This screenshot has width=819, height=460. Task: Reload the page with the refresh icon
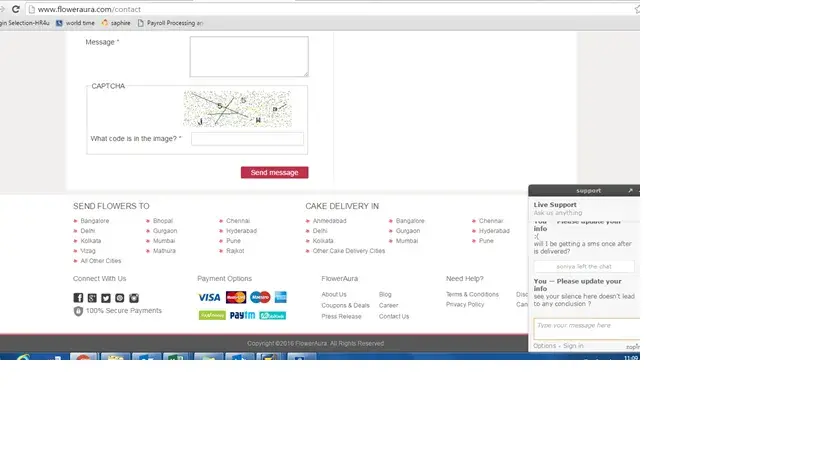pyautogui.click(x=16, y=9)
